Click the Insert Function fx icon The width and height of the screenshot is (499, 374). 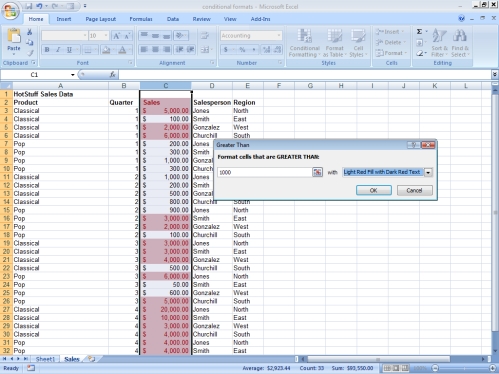click(x=113, y=75)
